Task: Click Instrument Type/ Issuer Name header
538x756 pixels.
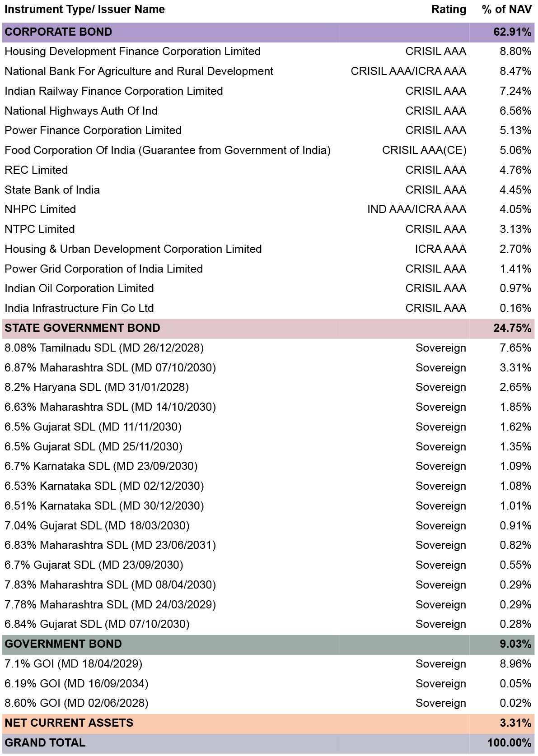Action: [x=84, y=9]
